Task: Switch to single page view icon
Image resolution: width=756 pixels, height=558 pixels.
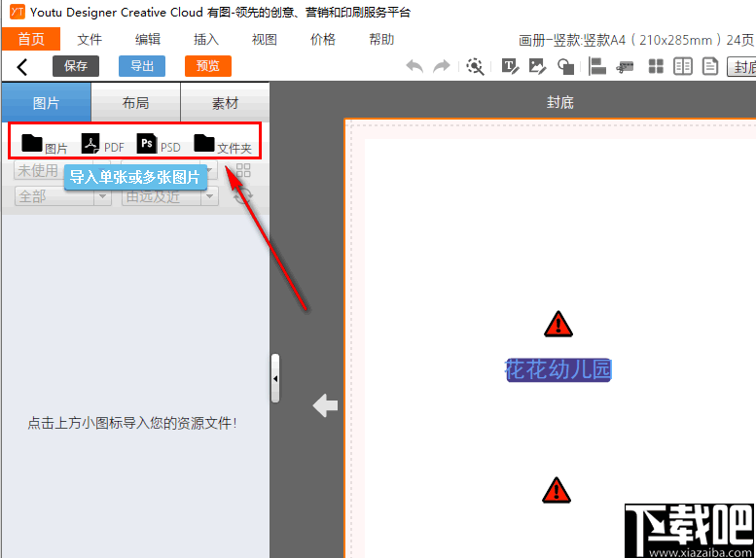Action: [709, 66]
